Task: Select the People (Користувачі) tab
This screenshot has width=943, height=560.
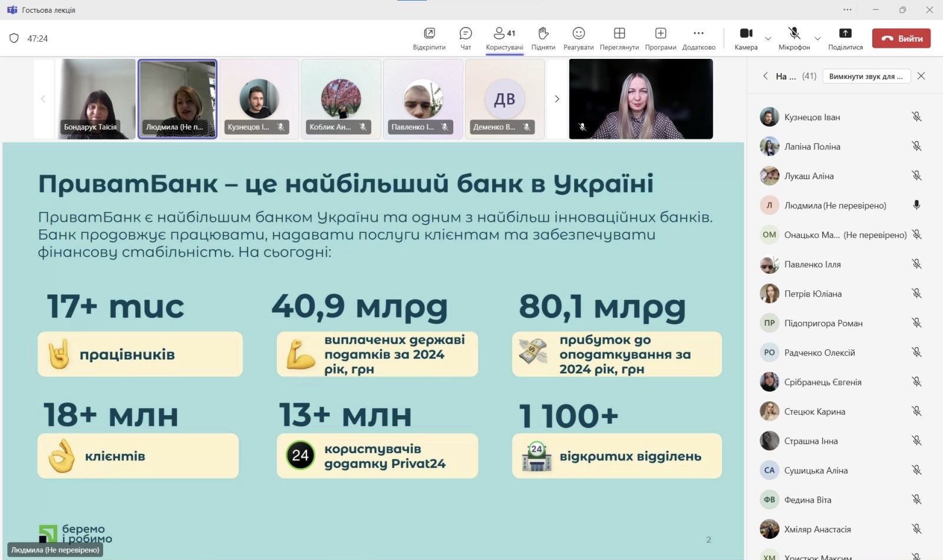Action: click(505, 38)
